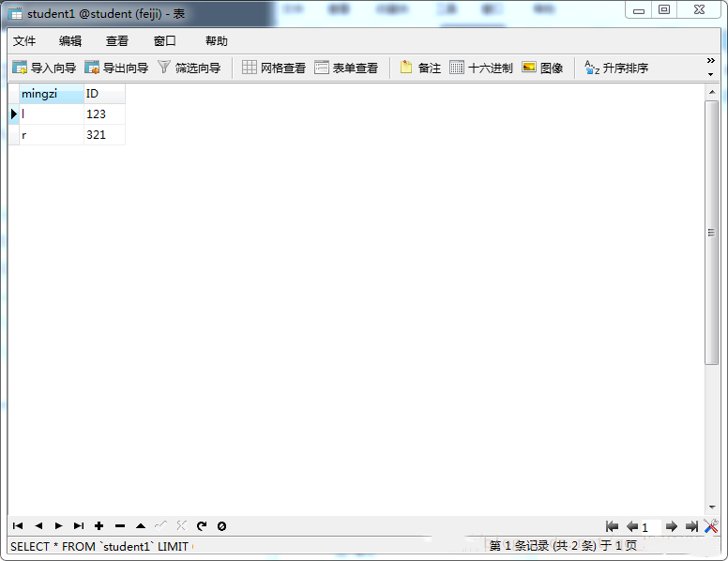The image size is (728, 561).
Task: Click the vertical scrollbar thumb
Action: point(711,233)
